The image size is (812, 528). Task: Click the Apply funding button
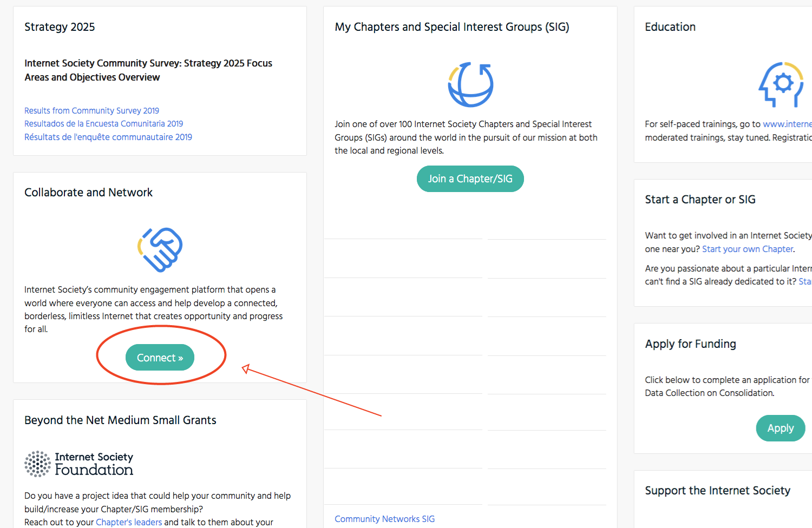tap(780, 428)
